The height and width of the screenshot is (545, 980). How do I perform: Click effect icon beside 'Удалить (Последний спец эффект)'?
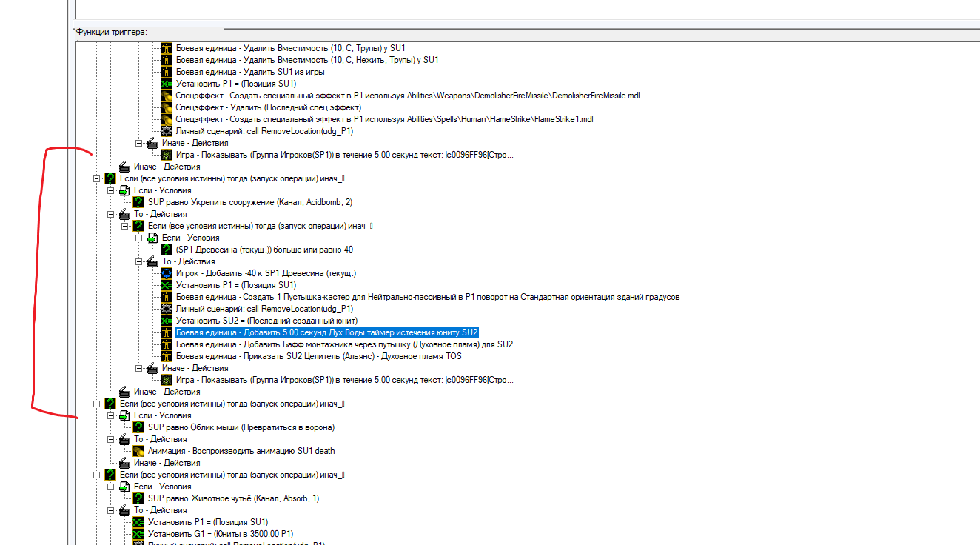pyautogui.click(x=167, y=107)
